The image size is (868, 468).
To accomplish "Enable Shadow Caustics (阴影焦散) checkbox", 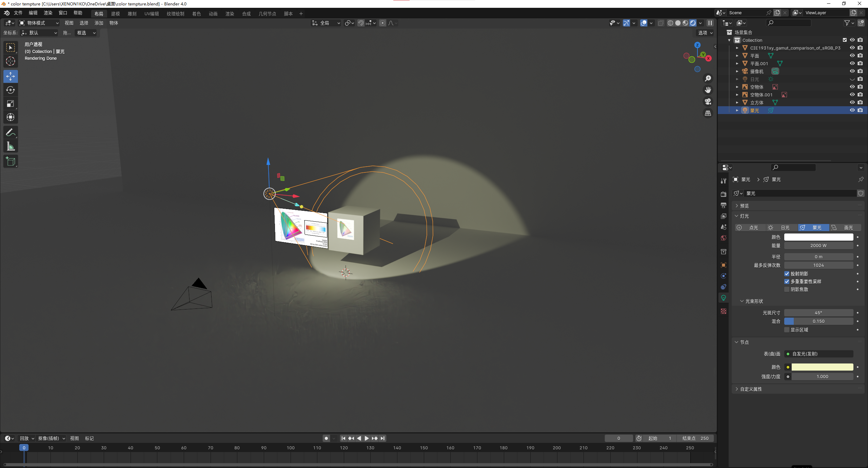I will coord(787,289).
